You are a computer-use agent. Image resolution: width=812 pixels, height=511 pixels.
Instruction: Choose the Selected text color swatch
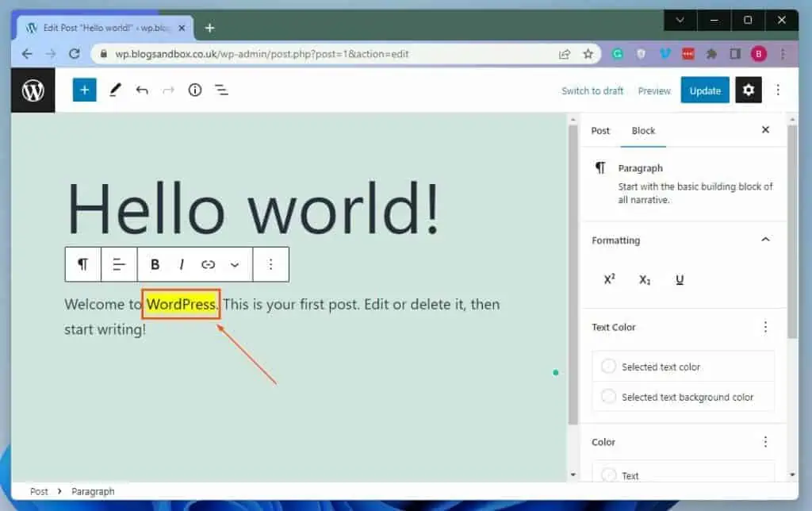[609, 367]
